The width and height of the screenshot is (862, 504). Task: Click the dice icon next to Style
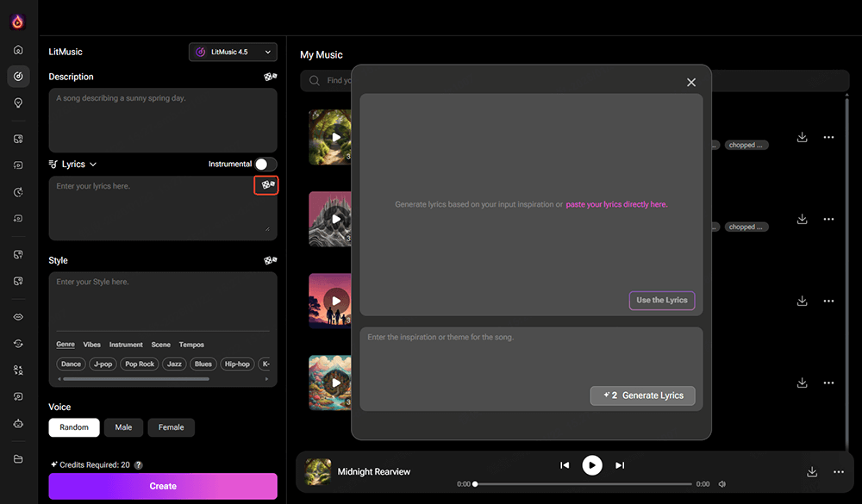point(270,260)
